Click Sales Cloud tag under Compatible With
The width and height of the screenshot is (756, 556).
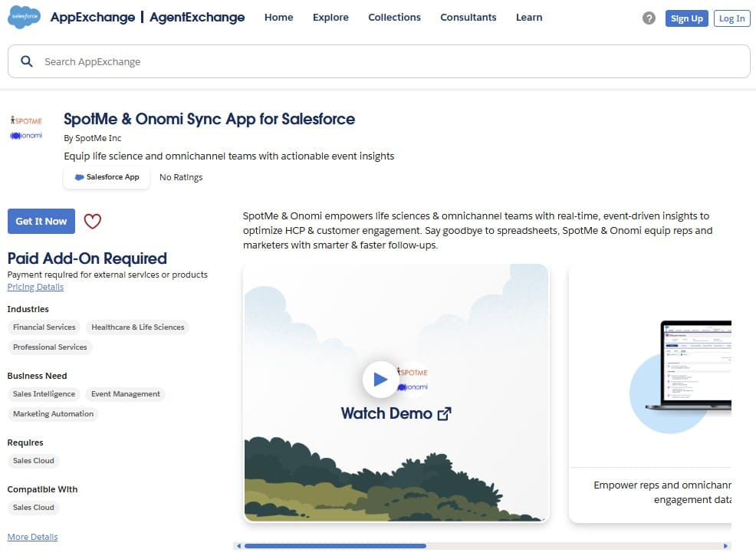pyautogui.click(x=34, y=507)
